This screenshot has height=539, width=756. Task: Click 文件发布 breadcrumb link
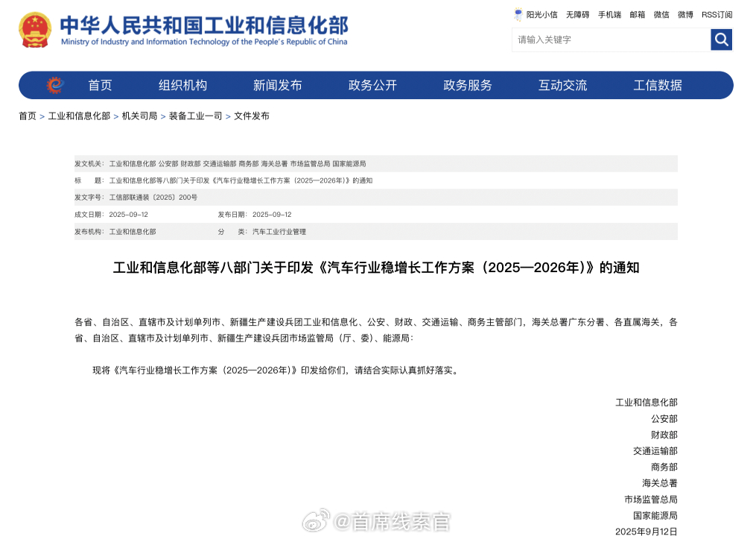252,116
